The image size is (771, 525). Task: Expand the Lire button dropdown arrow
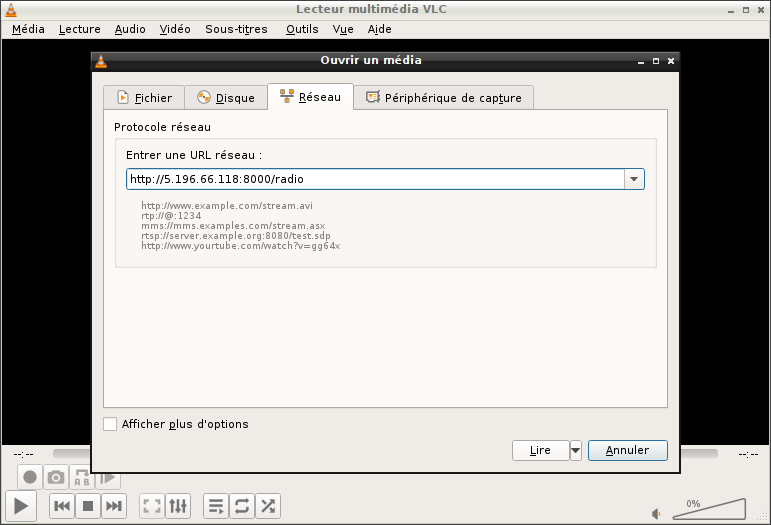click(x=575, y=450)
